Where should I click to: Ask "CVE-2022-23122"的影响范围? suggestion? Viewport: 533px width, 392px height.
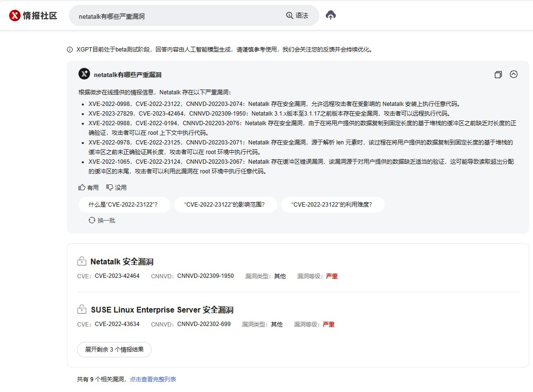pyautogui.click(x=226, y=205)
